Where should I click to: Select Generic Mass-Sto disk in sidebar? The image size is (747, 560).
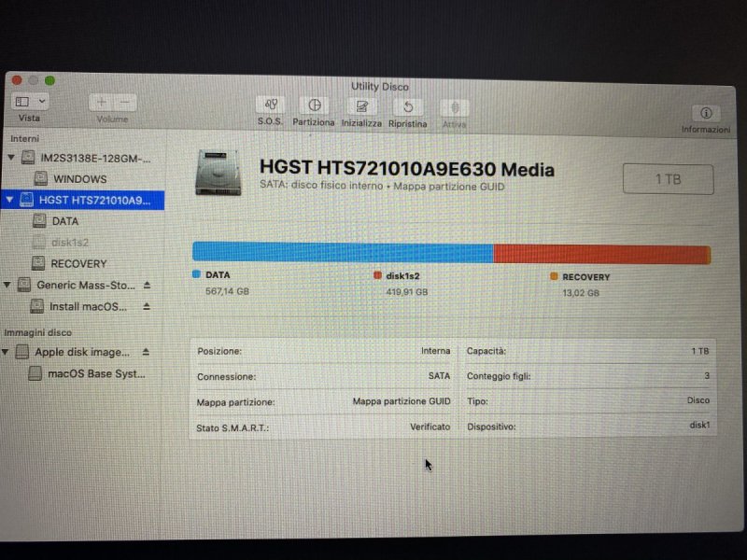[x=85, y=286]
